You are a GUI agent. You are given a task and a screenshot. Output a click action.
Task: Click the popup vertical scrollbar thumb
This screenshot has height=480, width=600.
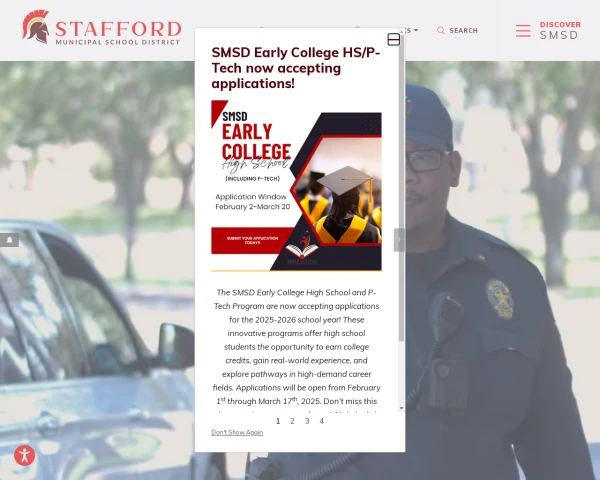[x=401, y=189]
